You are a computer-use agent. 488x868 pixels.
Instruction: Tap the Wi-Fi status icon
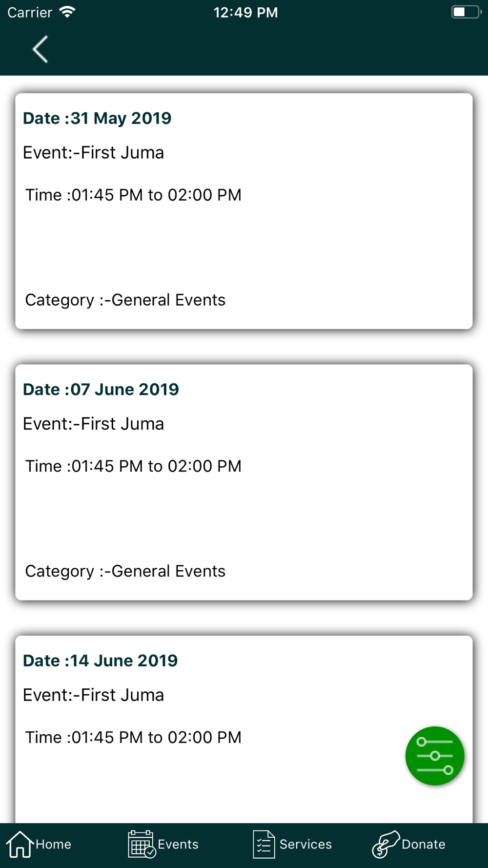67,12
